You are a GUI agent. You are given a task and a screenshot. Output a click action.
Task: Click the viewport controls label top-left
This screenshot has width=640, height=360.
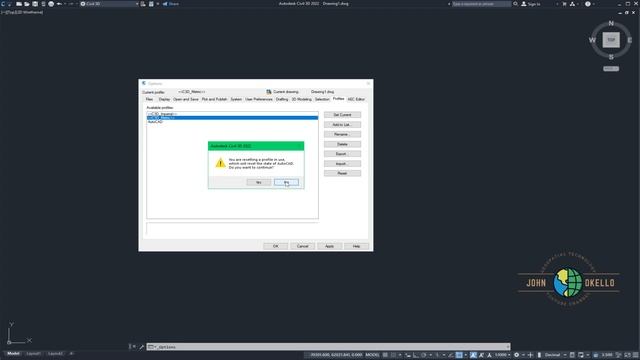(22, 12)
